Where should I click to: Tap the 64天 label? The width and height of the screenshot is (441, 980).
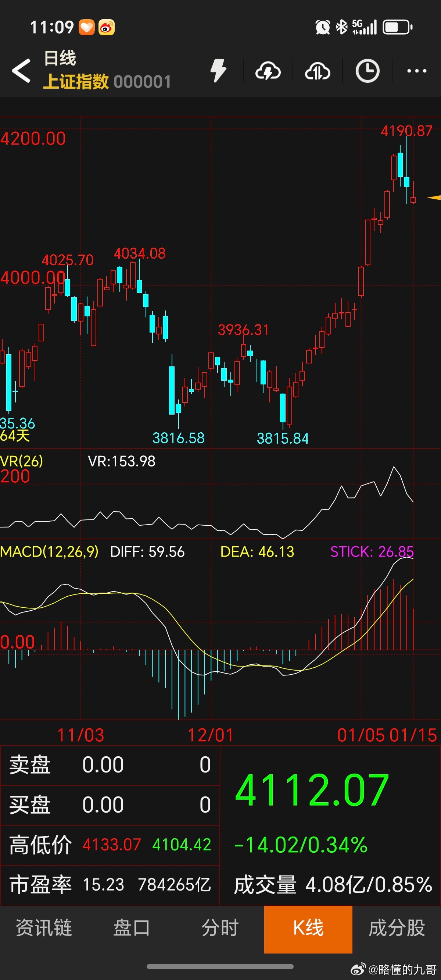coord(15,436)
